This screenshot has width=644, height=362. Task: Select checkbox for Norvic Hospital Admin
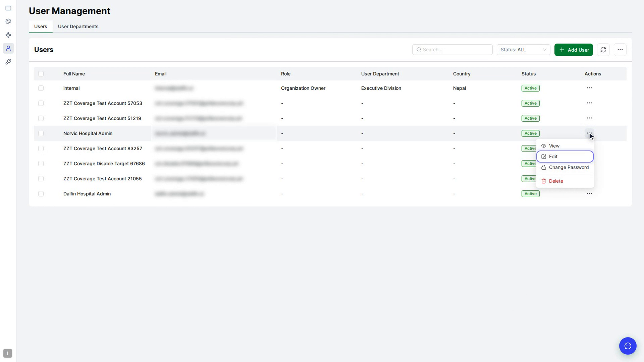pyautogui.click(x=41, y=133)
